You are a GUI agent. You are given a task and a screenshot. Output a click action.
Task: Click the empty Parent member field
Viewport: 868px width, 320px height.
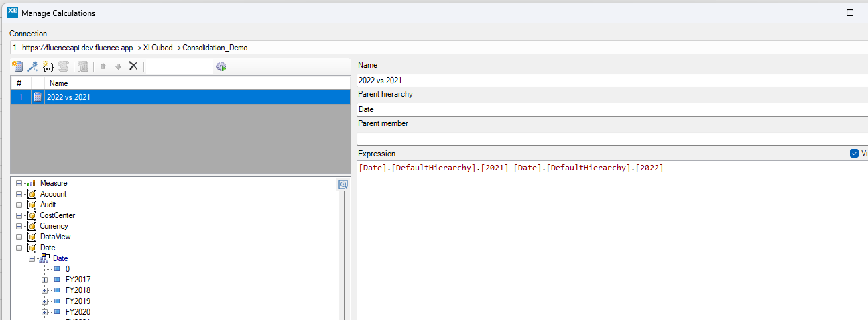coord(612,138)
